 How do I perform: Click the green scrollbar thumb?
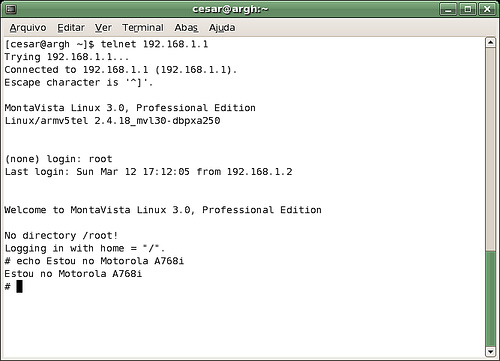(490, 299)
